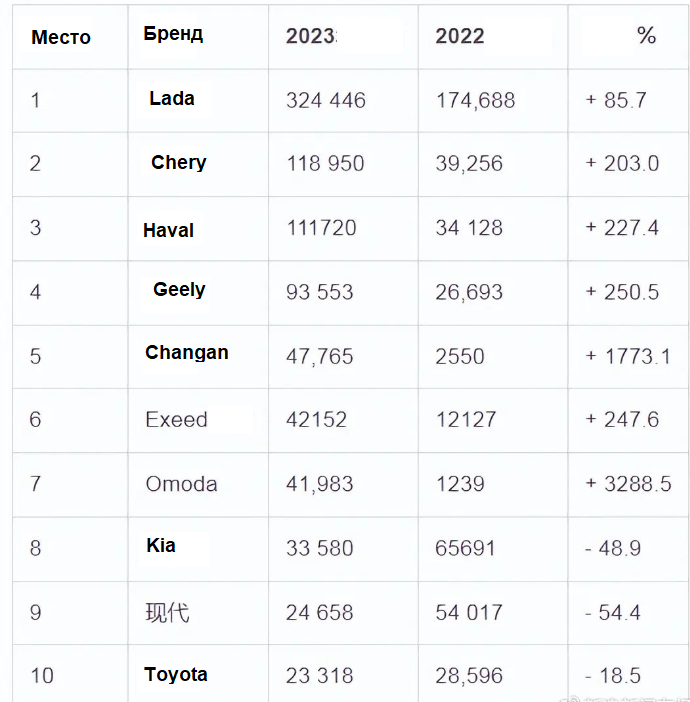Select the Lada brand cell
The image size is (690, 702).
click(172, 98)
